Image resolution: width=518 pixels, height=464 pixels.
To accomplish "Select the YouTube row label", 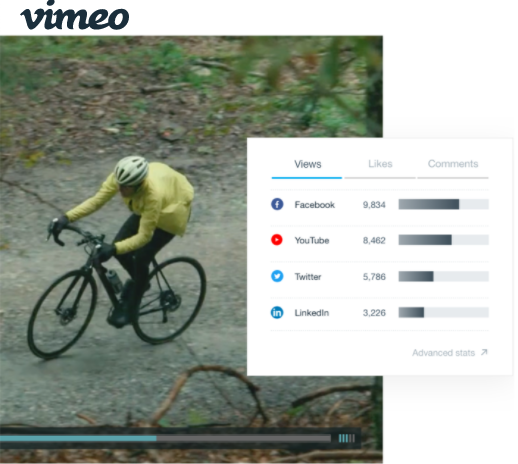I will click(312, 240).
